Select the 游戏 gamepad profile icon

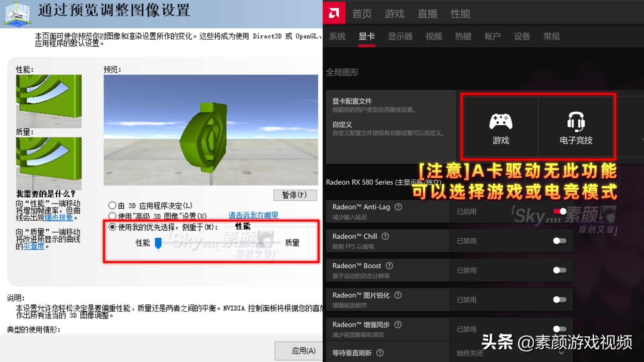(500, 121)
